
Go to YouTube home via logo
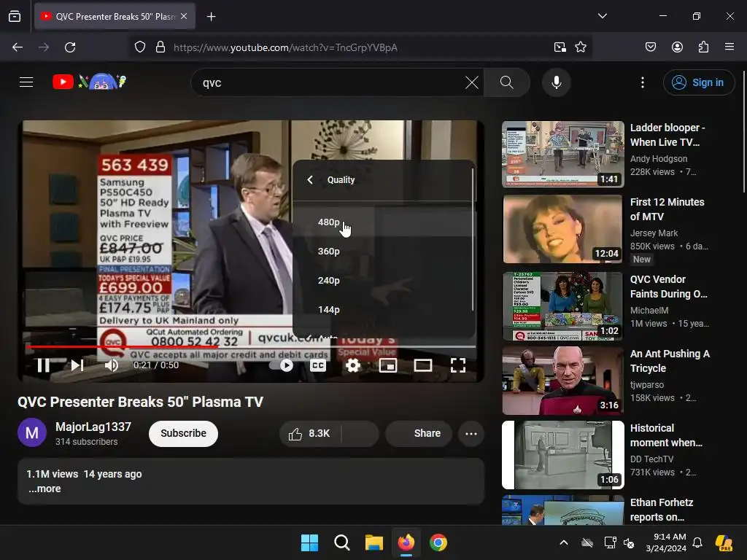pyautogui.click(x=89, y=82)
